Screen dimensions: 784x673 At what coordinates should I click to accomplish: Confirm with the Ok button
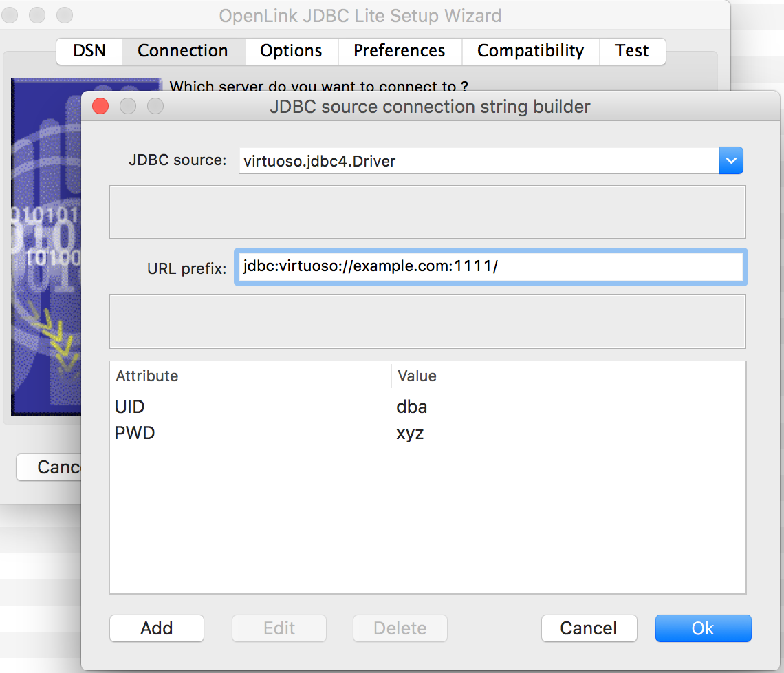pyautogui.click(x=703, y=628)
